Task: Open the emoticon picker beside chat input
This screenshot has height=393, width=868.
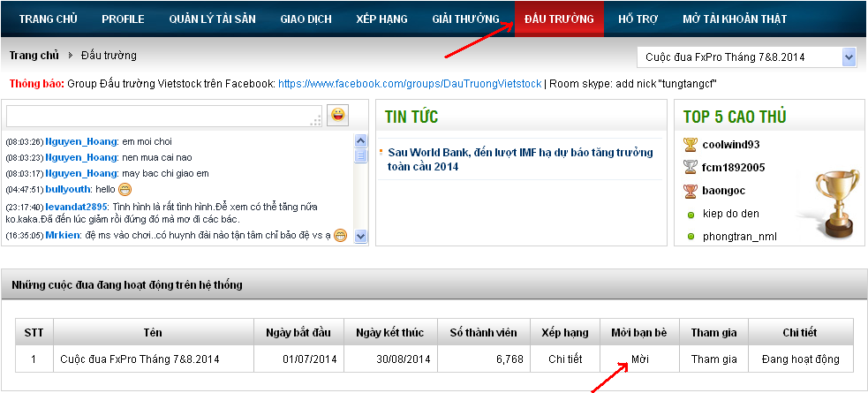Action: tap(337, 115)
